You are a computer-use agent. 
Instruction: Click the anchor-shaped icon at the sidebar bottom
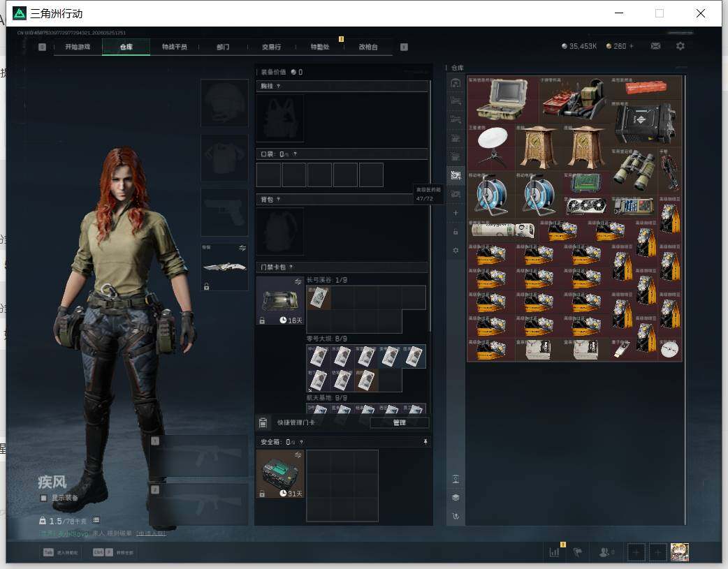pyautogui.click(x=456, y=516)
